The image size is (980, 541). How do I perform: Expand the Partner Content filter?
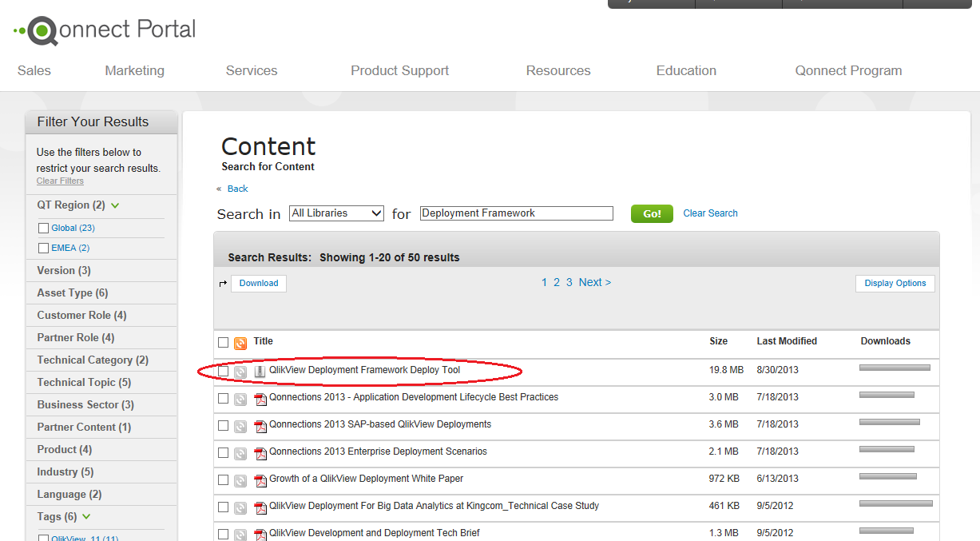click(x=84, y=428)
